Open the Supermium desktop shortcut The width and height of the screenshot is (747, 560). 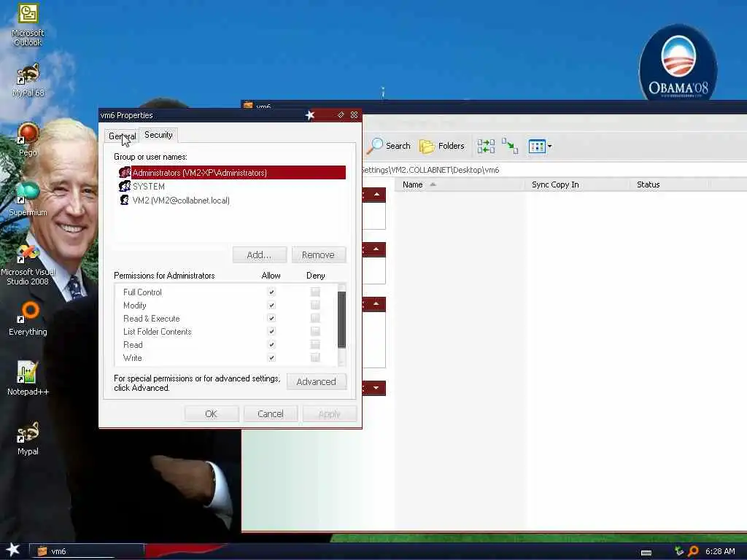click(x=28, y=199)
